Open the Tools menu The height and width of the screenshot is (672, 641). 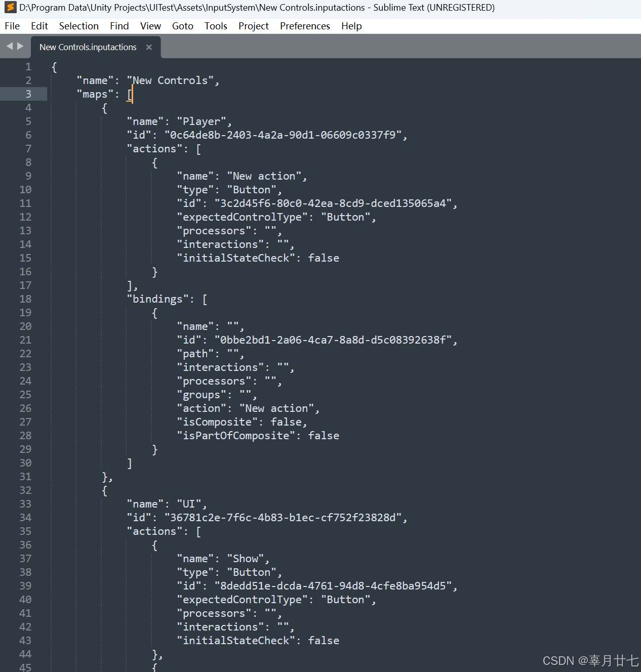[216, 26]
